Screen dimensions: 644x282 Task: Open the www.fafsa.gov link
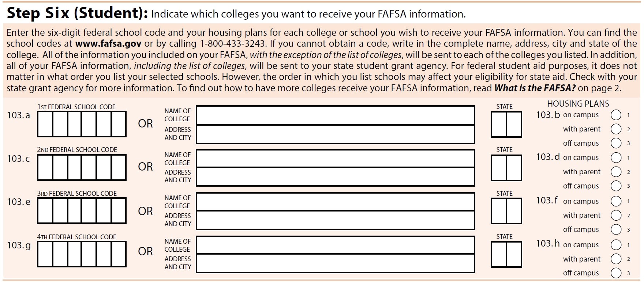pos(108,44)
